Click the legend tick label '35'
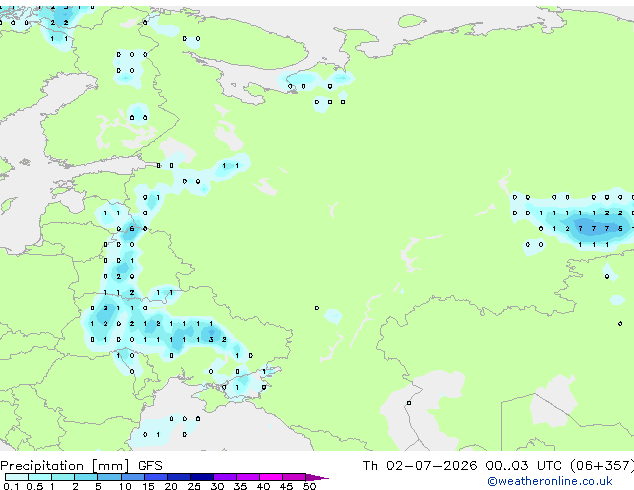This screenshot has height=490, width=634. (240, 486)
